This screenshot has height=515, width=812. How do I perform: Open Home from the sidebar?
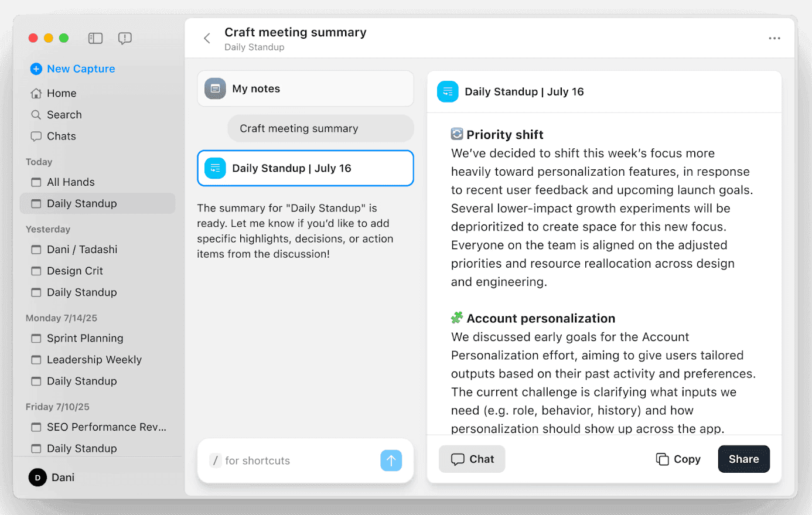61,93
